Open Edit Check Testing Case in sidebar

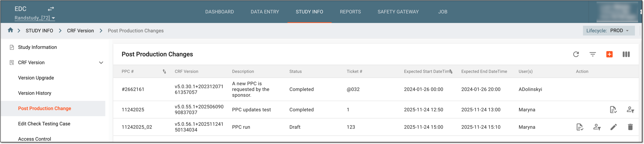pyautogui.click(x=44, y=124)
